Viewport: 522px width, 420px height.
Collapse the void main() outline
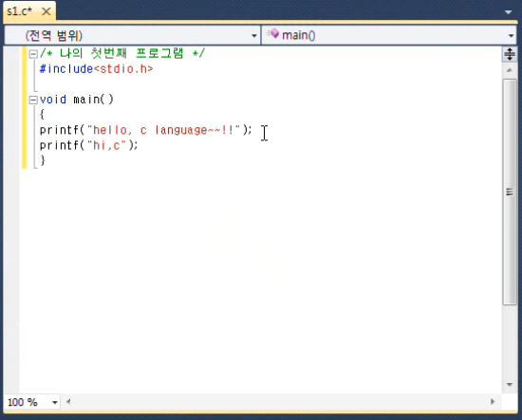33,100
